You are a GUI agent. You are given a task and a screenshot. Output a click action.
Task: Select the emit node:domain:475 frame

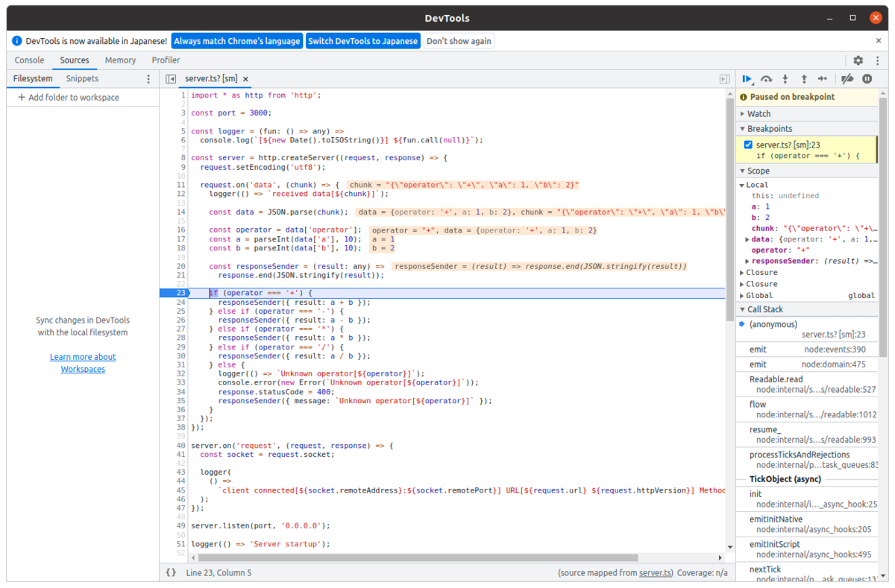807,364
